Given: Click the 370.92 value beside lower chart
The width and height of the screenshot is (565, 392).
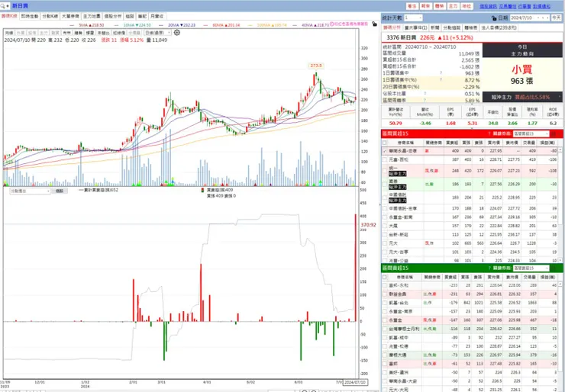Looking at the screenshot, I should tap(368, 225).
